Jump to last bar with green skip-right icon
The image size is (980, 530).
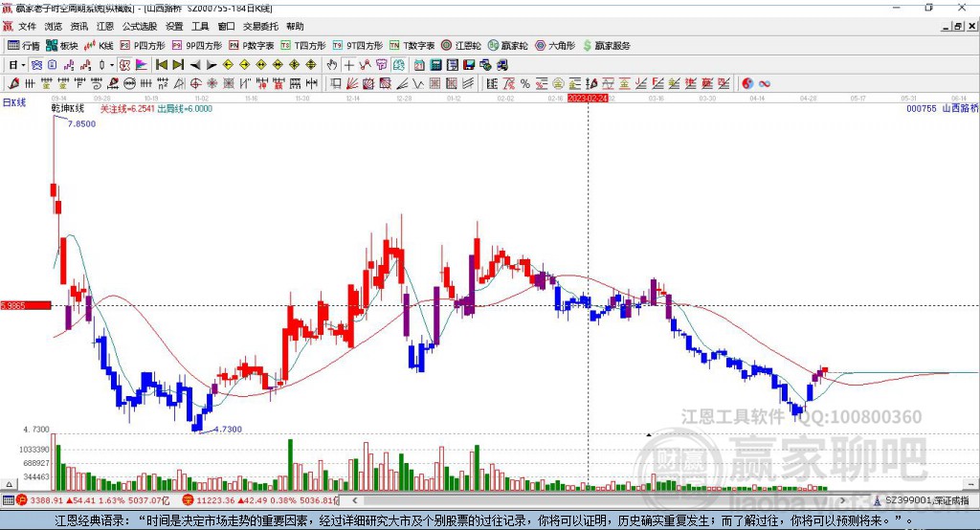coord(178,65)
